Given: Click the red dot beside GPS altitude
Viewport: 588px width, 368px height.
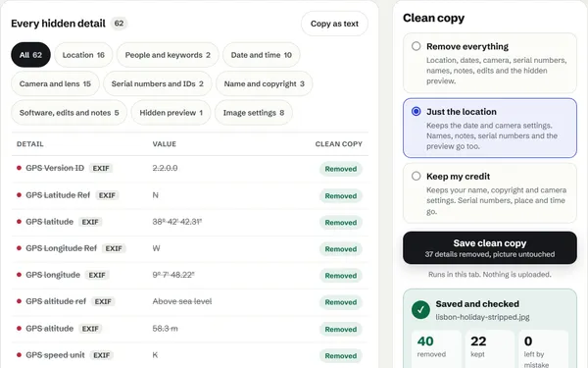Looking at the screenshot, I should [19, 329].
